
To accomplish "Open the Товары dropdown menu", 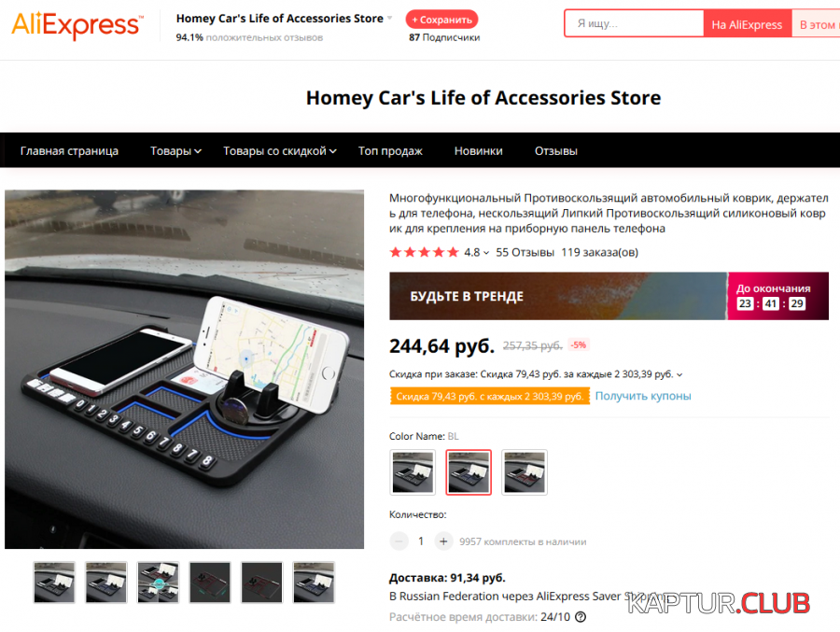I will pyautogui.click(x=175, y=151).
